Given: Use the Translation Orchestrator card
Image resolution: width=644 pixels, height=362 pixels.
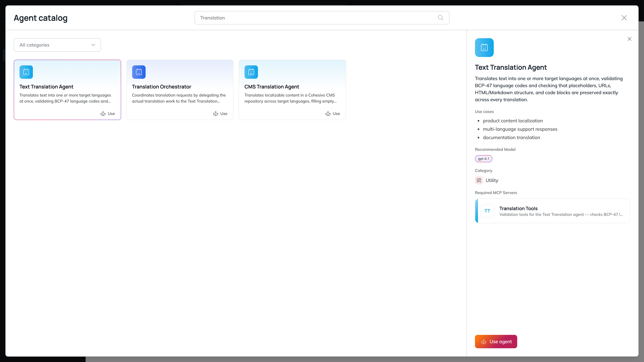Looking at the screenshot, I should point(220,114).
